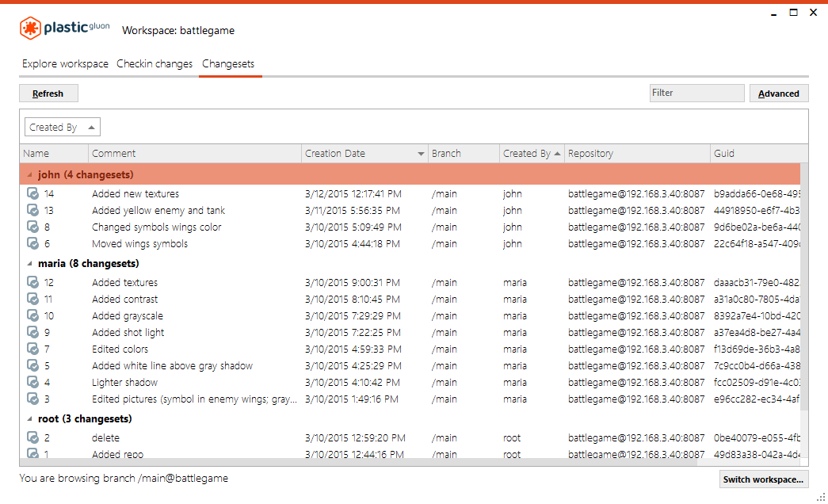Click Guid starting with 'f13d69de'
This screenshot has height=504, width=828.
pyautogui.click(x=757, y=349)
